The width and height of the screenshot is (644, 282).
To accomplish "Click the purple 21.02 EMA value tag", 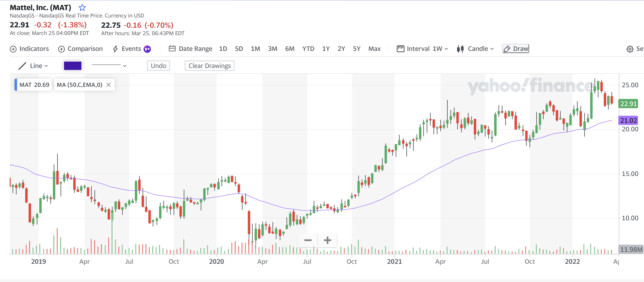I will pyautogui.click(x=628, y=120).
